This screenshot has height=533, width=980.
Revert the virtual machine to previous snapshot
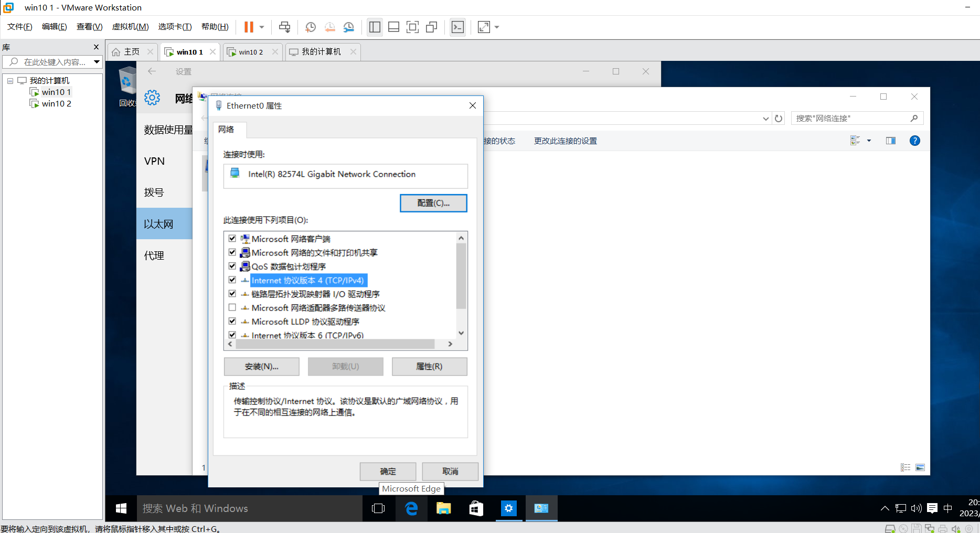[330, 27]
